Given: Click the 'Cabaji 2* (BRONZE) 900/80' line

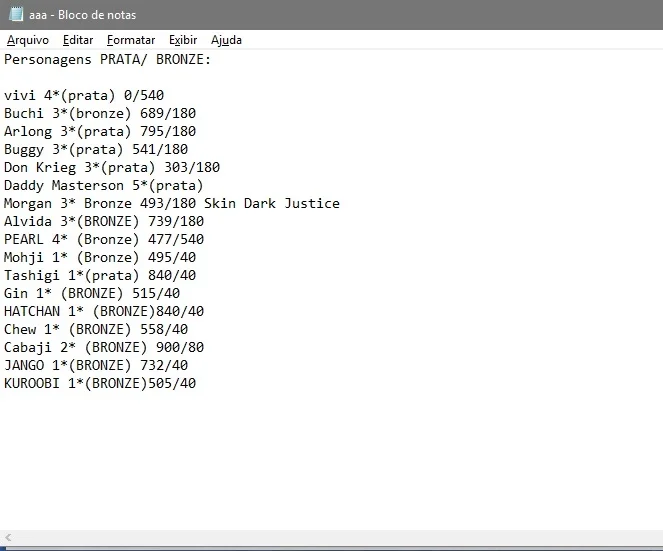Looking at the screenshot, I should (104, 347).
